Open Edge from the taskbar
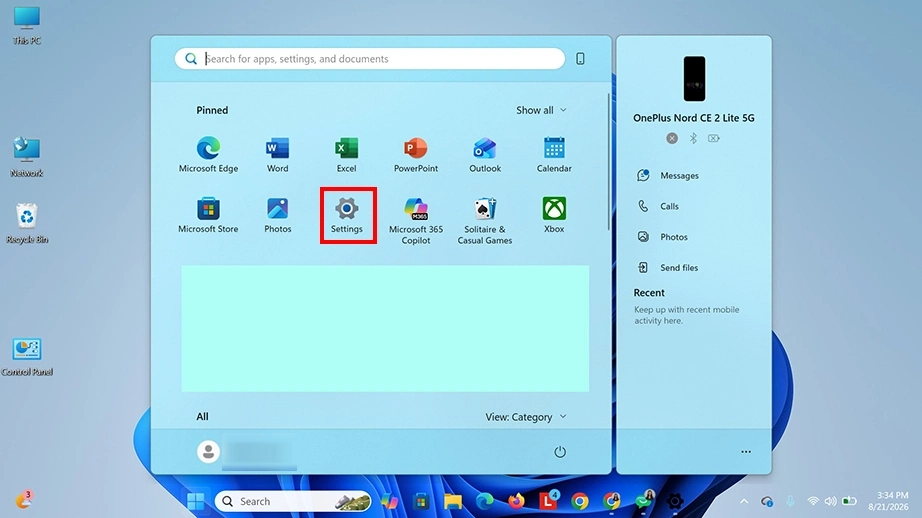Image resolution: width=922 pixels, height=518 pixels. 485,502
